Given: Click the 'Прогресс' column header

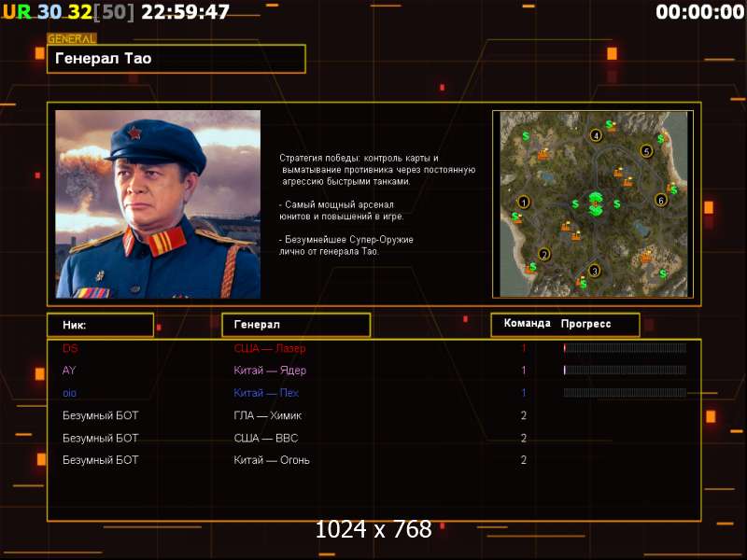Looking at the screenshot, I should pos(585,324).
